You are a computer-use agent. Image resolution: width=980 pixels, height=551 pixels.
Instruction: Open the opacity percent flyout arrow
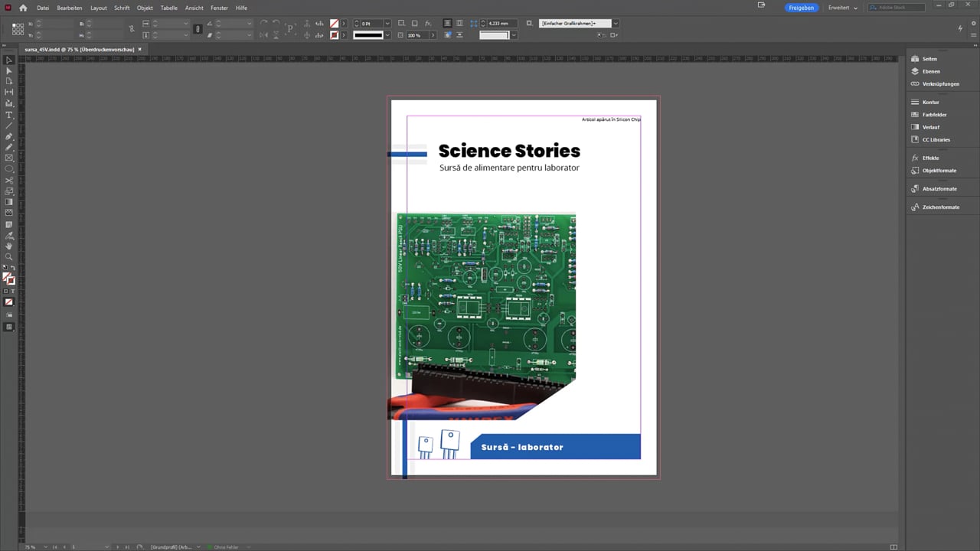click(433, 35)
